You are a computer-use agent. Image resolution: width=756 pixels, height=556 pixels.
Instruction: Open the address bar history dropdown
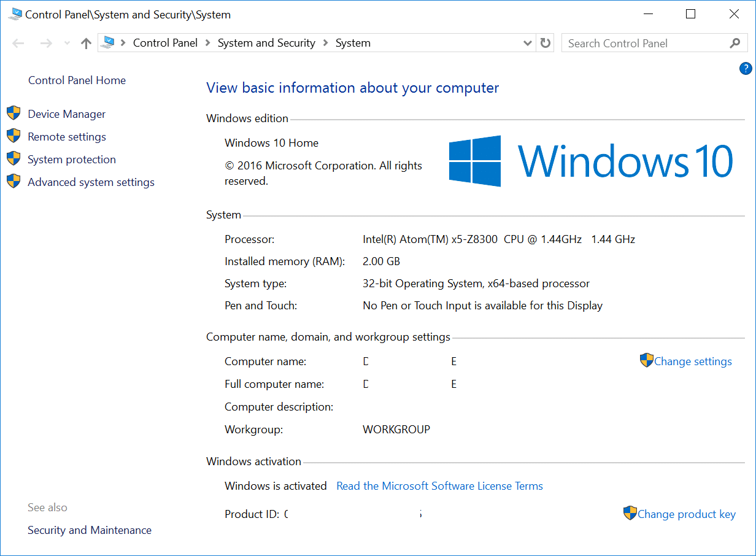[527, 43]
